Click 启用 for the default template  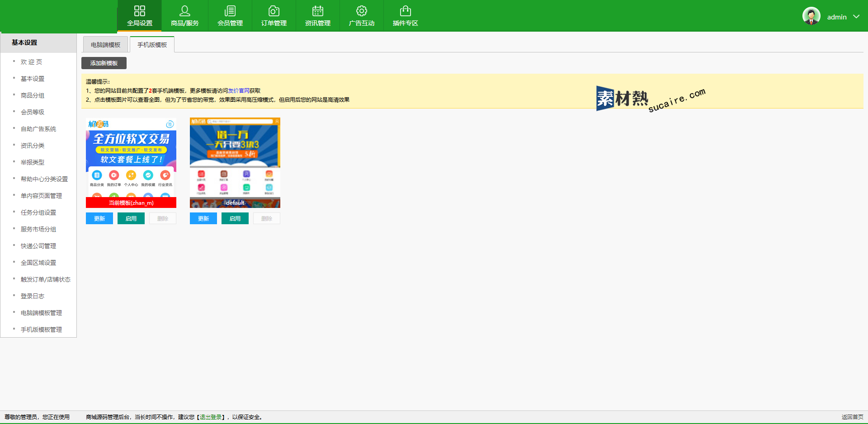235,218
